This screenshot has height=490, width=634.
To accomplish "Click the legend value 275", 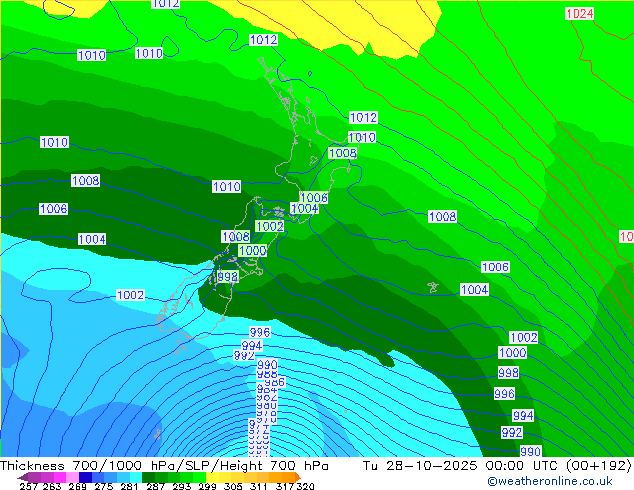I will 104,486.
